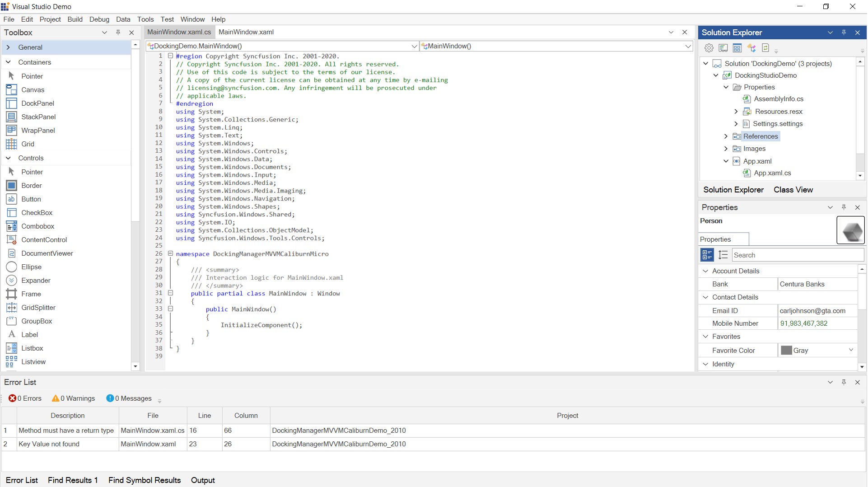Select the Expander control icon
Screen dimensions: 868x487
click(x=11, y=281)
